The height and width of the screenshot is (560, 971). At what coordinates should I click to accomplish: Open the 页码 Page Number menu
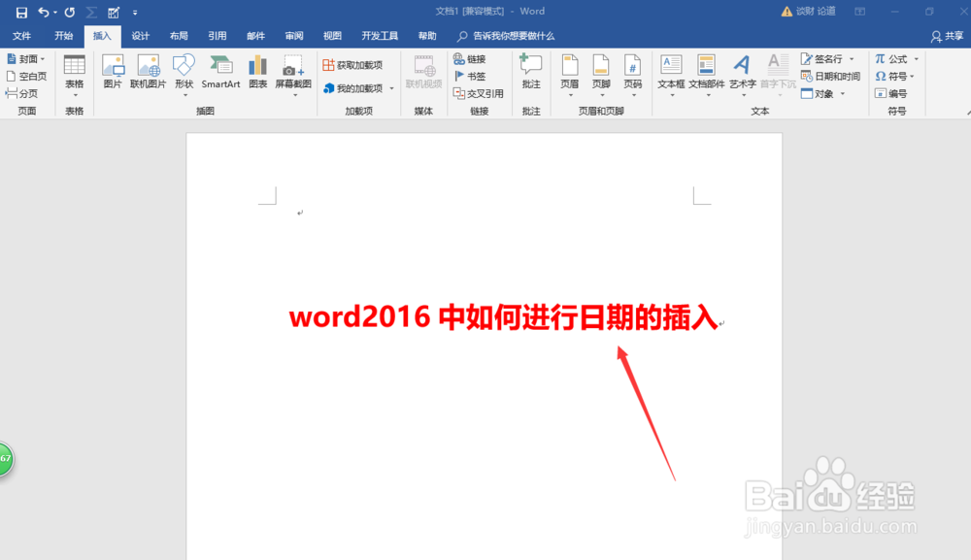(x=633, y=76)
